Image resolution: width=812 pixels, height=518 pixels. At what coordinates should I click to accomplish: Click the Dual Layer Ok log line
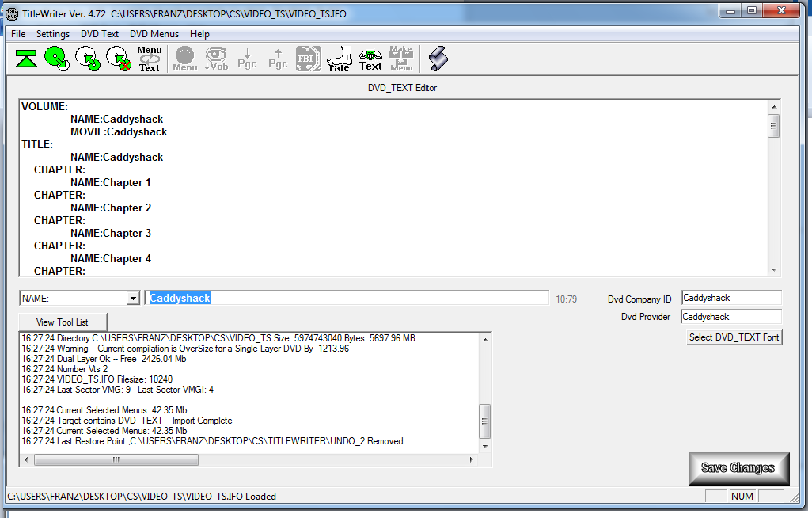(104, 359)
